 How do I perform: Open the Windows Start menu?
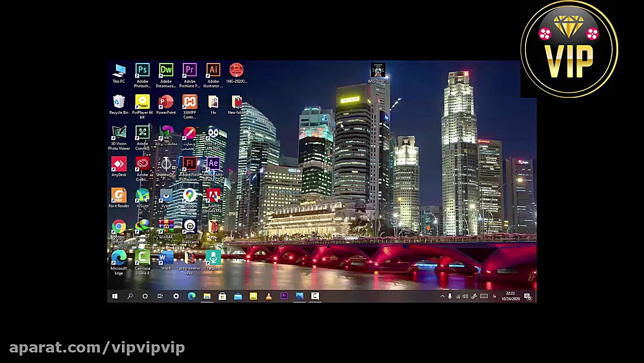[x=115, y=296]
